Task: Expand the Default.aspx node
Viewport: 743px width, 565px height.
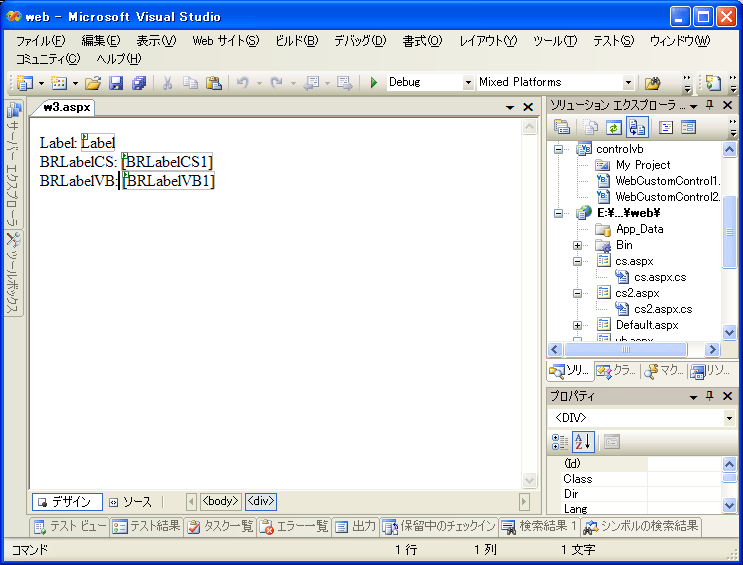Action: click(x=577, y=325)
